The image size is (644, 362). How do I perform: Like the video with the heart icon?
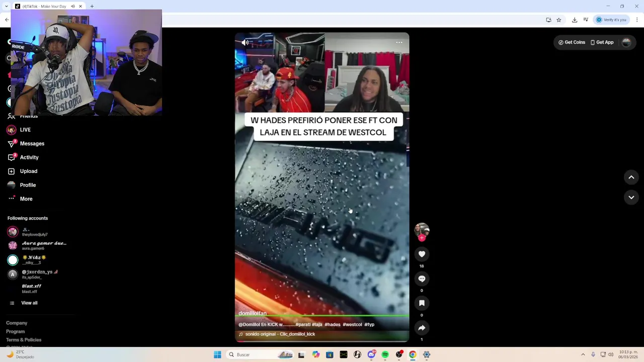(422, 254)
